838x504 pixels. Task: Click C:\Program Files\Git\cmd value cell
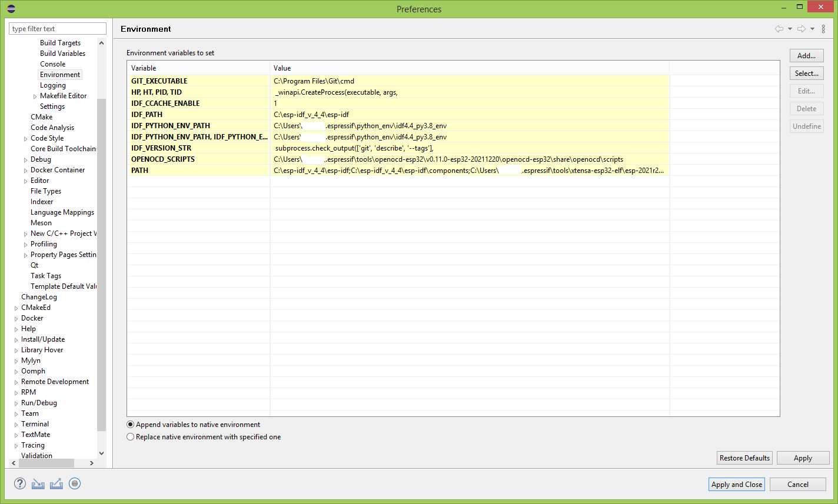(470, 81)
